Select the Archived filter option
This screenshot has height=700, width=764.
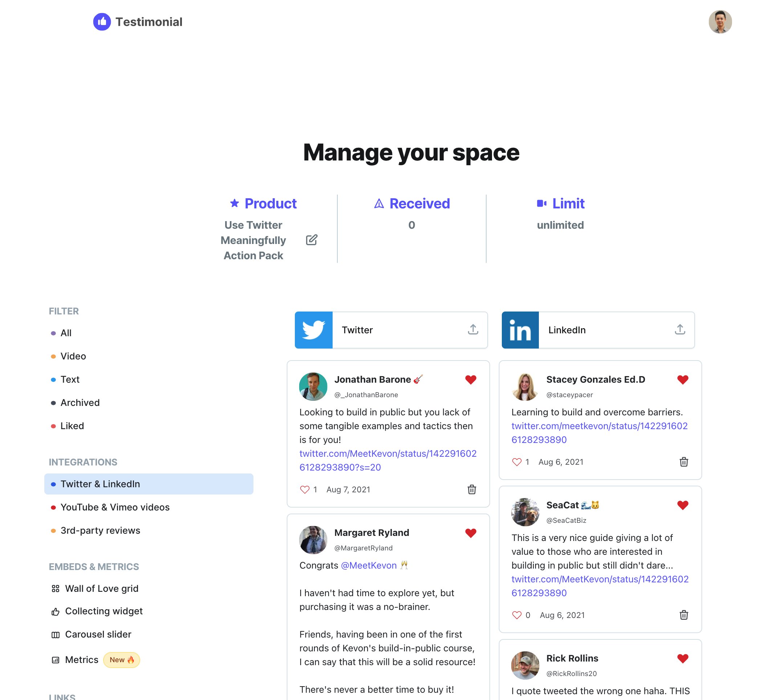79,403
